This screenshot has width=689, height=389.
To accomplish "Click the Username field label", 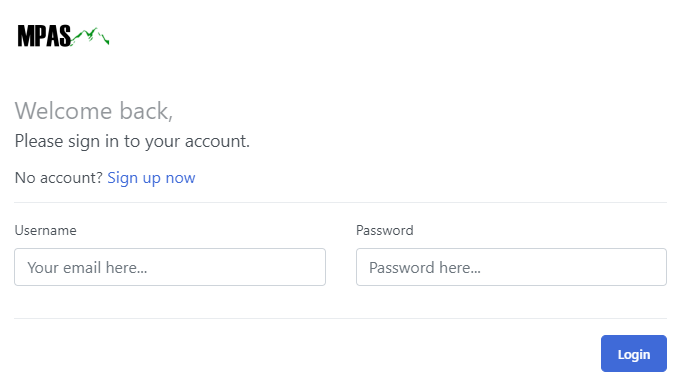I will tap(46, 230).
